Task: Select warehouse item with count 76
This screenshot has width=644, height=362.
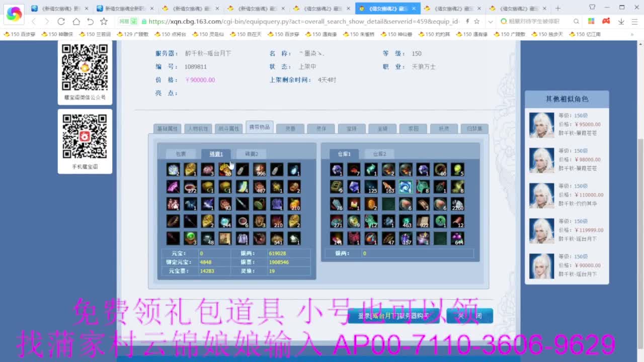Action: click(337, 204)
